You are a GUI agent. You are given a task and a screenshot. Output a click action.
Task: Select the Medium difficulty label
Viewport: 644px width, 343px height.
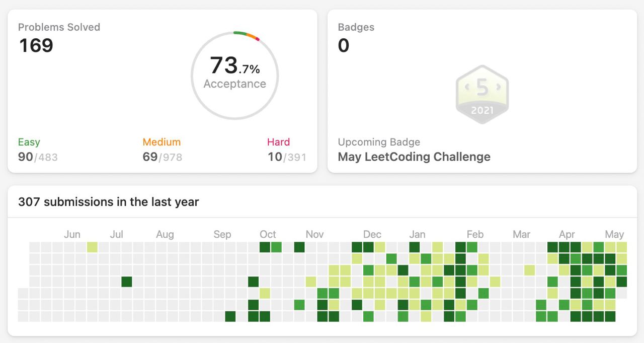[x=162, y=142]
